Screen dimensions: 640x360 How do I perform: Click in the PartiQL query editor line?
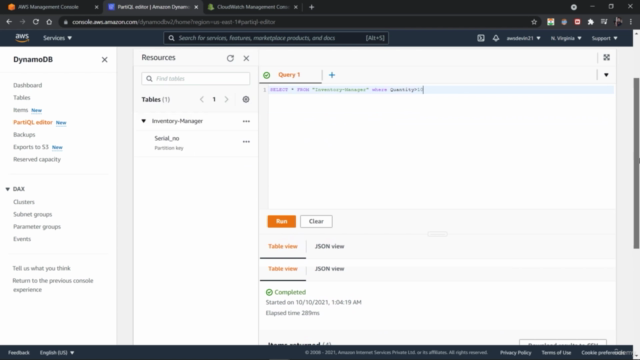(x=441, y=89)
